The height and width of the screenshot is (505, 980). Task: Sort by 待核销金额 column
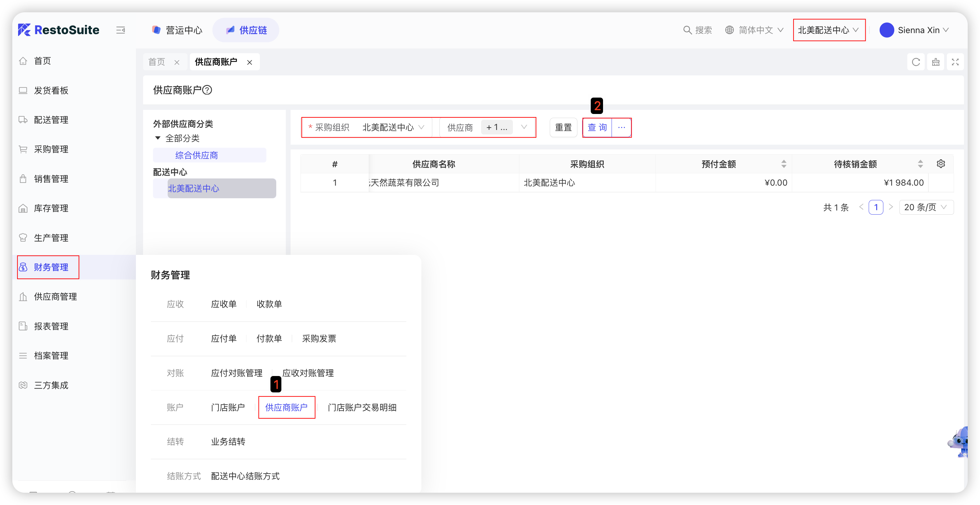coord(920,164)
